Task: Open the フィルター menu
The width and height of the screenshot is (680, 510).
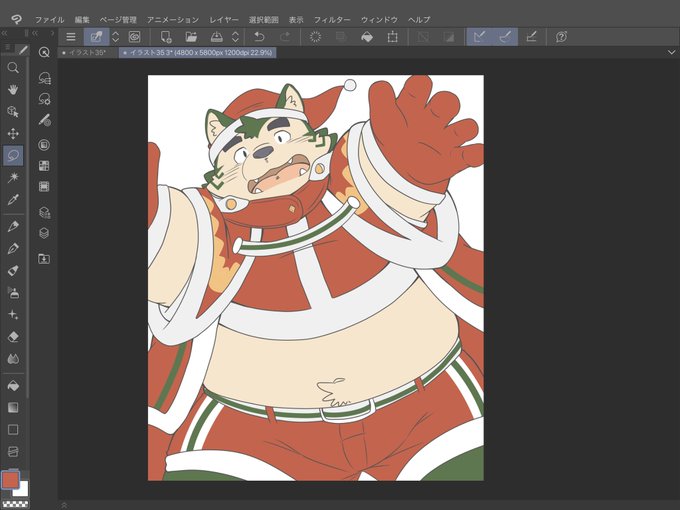Action: 332,20
